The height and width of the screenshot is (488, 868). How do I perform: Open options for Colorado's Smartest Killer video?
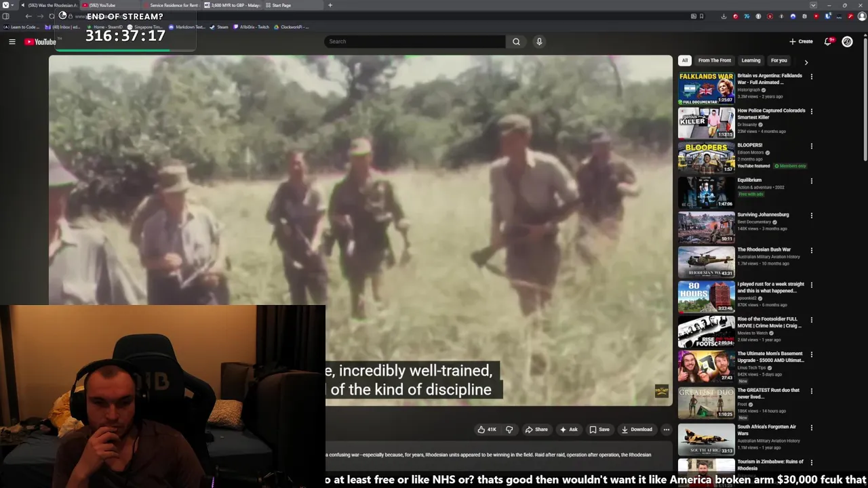(x=811, y=111)
